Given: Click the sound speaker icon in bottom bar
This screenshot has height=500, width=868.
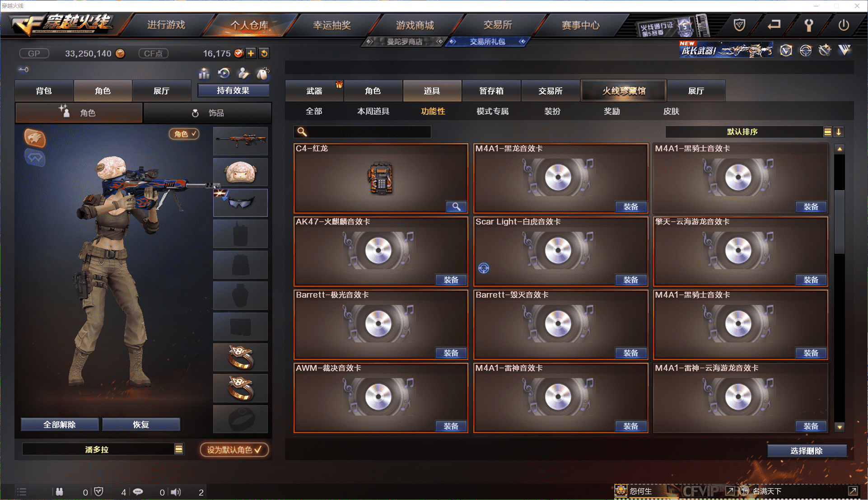Looking at the screenshot, I should click(x=176, y=492).
